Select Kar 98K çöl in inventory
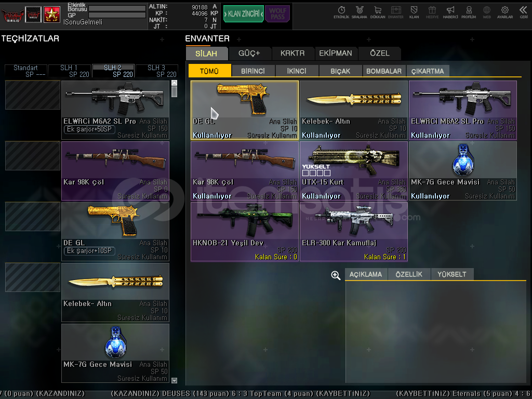 (x=245, y=171)
